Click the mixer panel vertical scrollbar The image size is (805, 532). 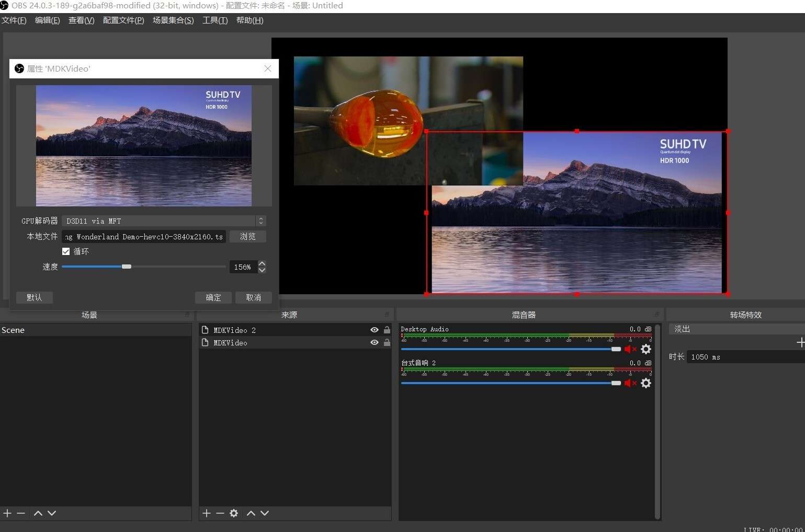point(657,421)
